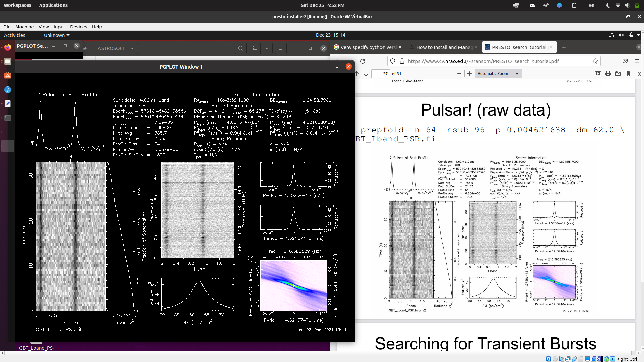Open a new Firefox tab
This screenshot has width=644, height=362.
pos(564,47)
